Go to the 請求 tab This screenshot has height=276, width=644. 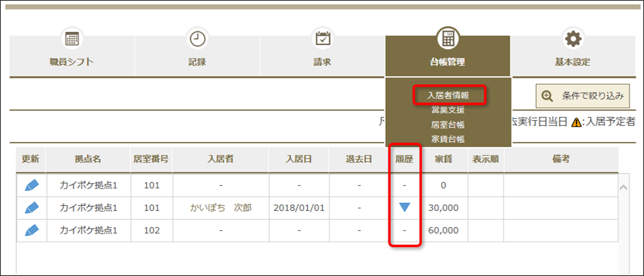pos(323,56)
